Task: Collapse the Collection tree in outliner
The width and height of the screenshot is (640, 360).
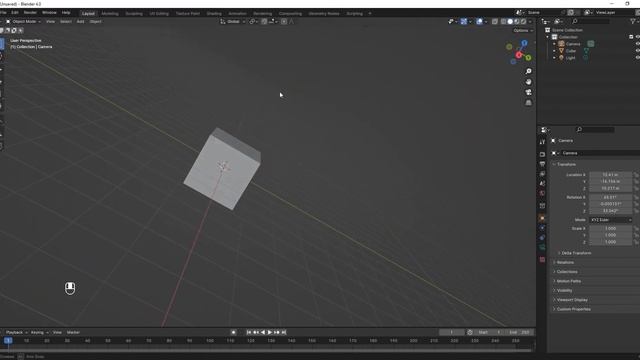Action: (x=548, y=37)
